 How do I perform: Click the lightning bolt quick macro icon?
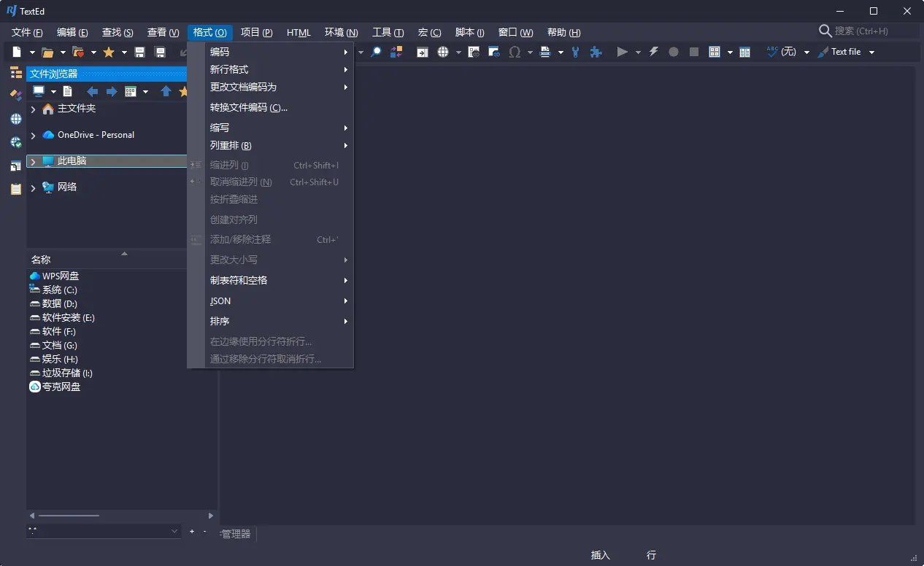653,52
